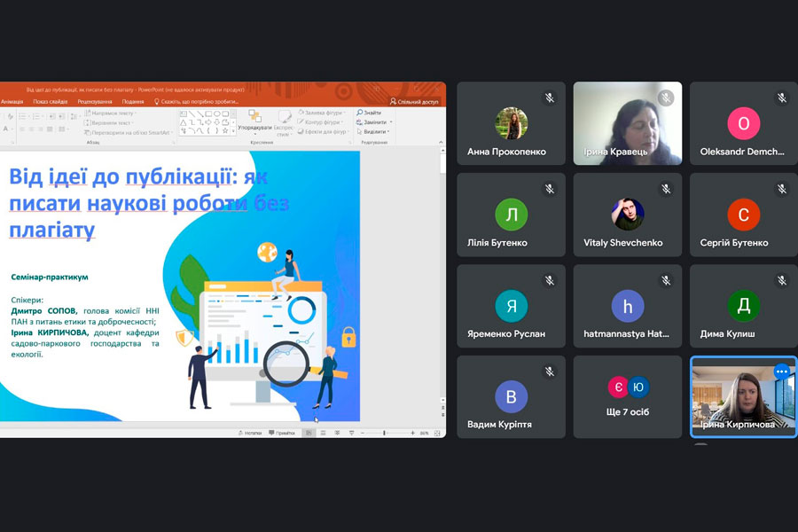Expand Convert to SmartArt dropdown arrow
This screenshot has height=532, width=798.
[x=172, y=132]
